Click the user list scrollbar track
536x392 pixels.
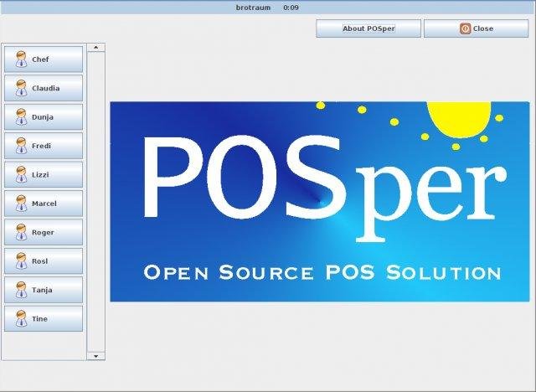[x=96, y=202]
